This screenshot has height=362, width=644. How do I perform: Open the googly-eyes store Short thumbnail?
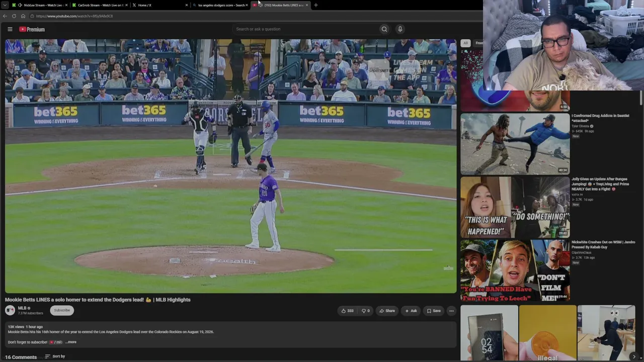[x=606, y=333]
